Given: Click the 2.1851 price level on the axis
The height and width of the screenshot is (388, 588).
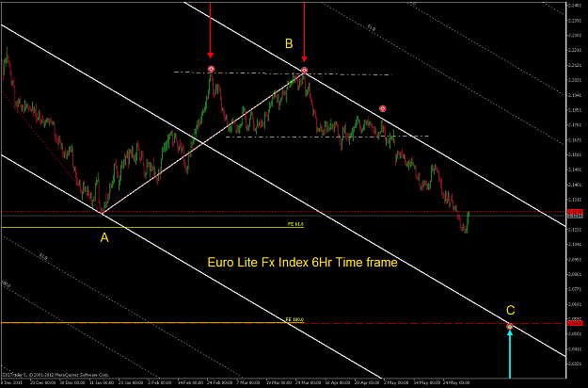Looking at the screenshot, I should (575, 110).
